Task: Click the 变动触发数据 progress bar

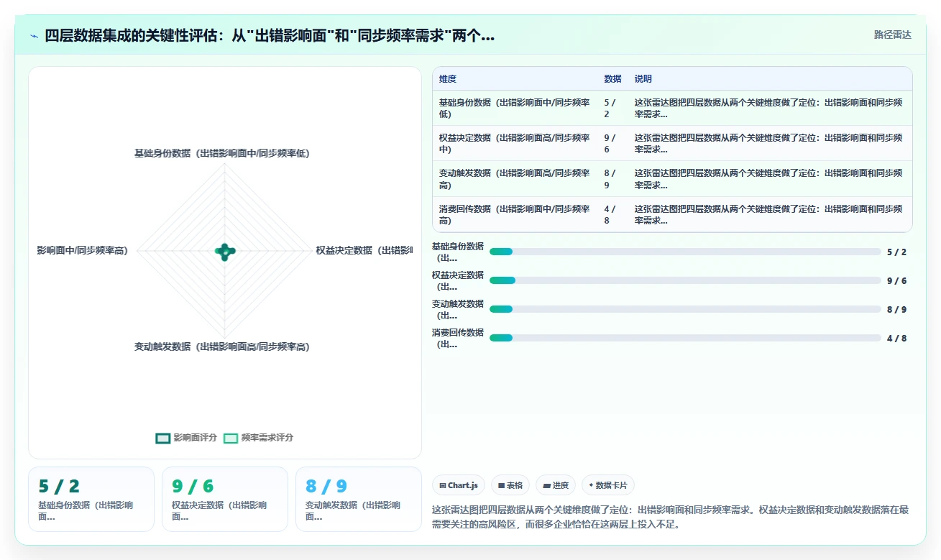Action: click(x=685, y=309)
